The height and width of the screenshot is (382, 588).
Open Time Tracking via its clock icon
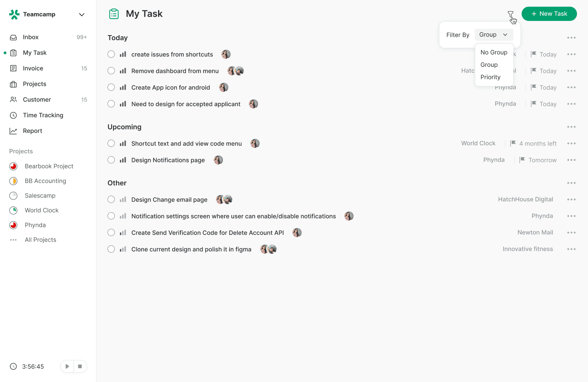point(13,115)
